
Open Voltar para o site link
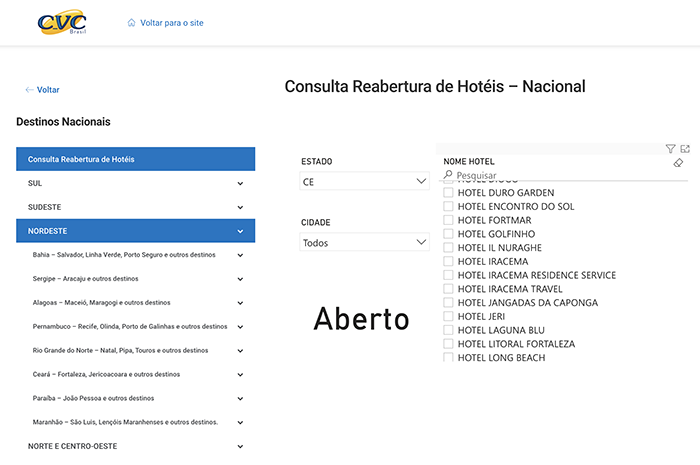[x=171, y=23]
